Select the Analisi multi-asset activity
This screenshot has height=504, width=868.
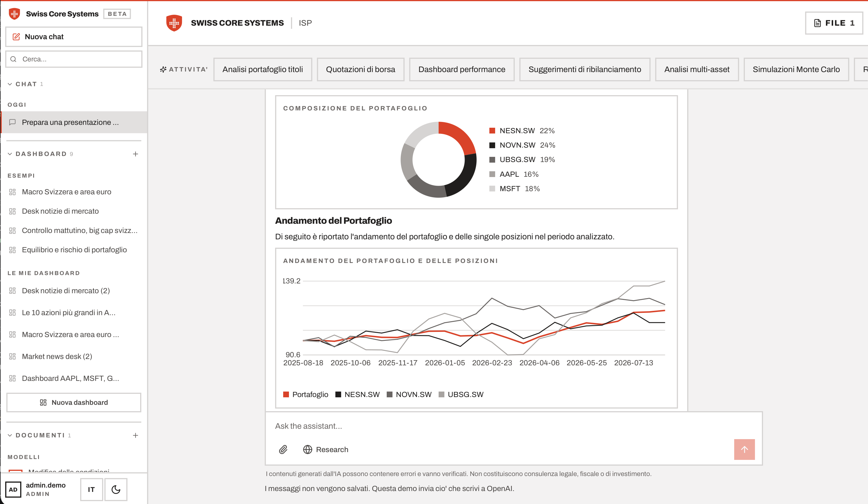[x=697, y=69]
